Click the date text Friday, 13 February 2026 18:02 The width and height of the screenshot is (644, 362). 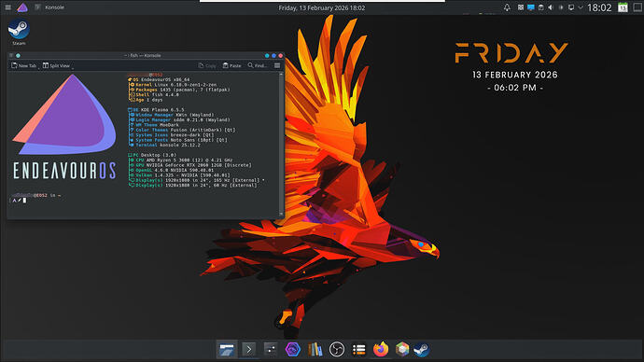322,7
